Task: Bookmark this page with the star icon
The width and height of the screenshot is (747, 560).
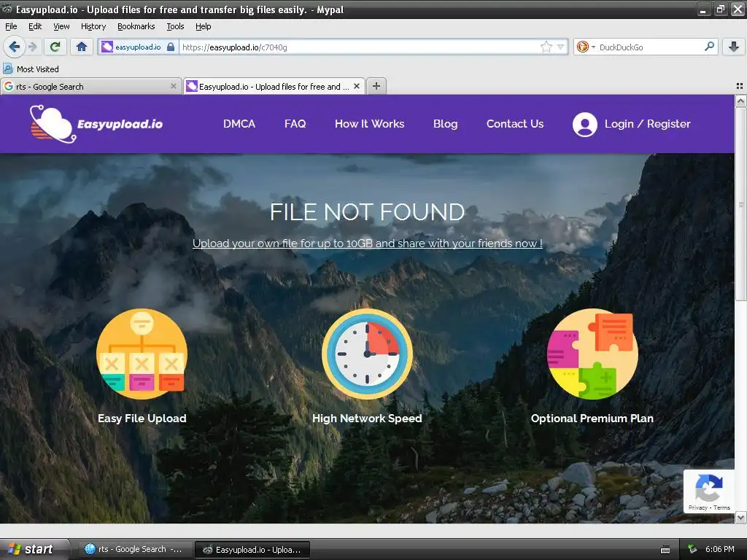Action: (546, 47)
